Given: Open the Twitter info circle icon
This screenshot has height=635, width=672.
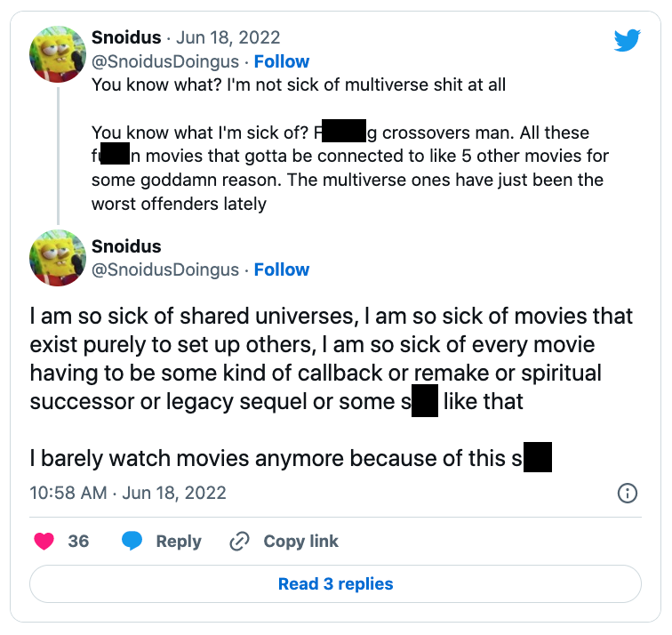Looking at the screenshot, I should coord(627,493).
